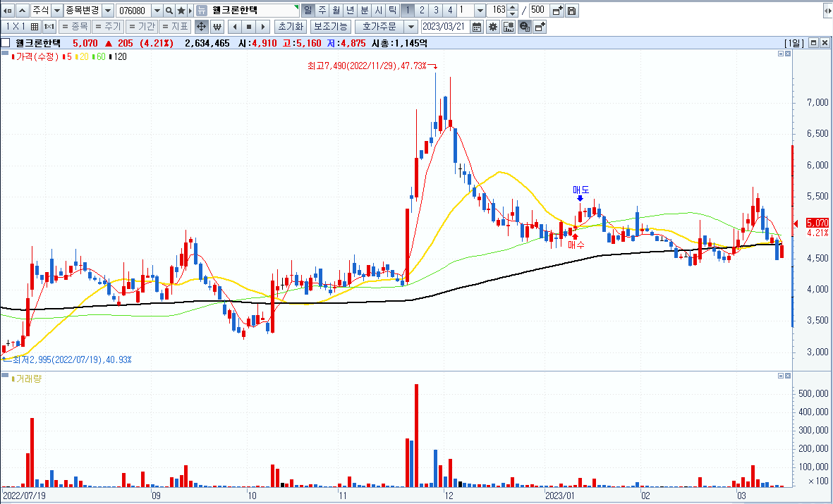
Task: Select the 시 period tab
Action: pos(378,10)
